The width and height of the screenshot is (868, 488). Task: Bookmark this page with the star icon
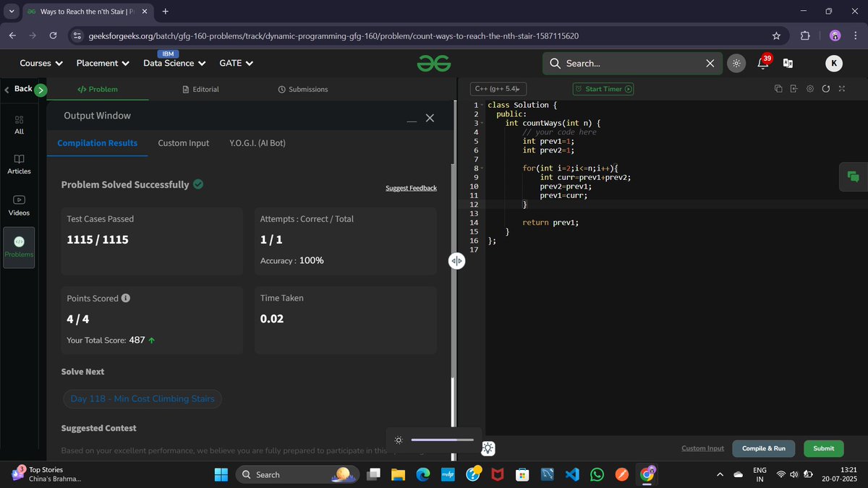coord(776,35)
